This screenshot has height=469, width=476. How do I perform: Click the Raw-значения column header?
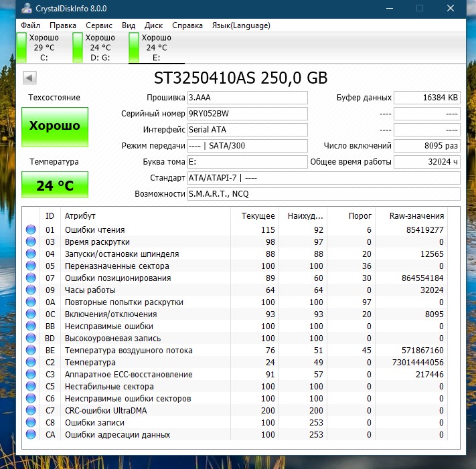(412, 216)
